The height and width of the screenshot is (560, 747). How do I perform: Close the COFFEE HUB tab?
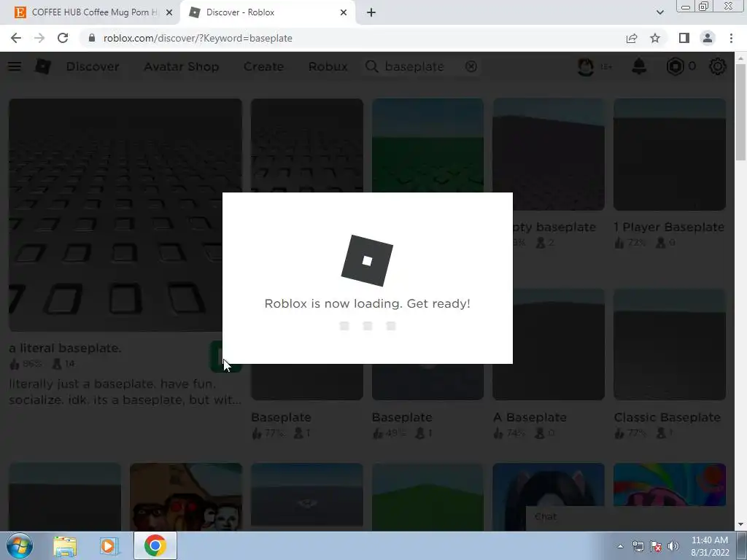(169, 12)
